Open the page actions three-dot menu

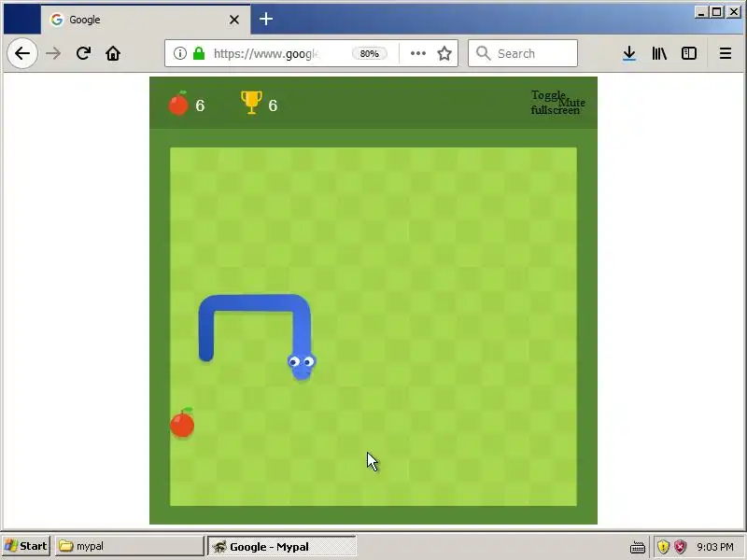click(417, 53)
